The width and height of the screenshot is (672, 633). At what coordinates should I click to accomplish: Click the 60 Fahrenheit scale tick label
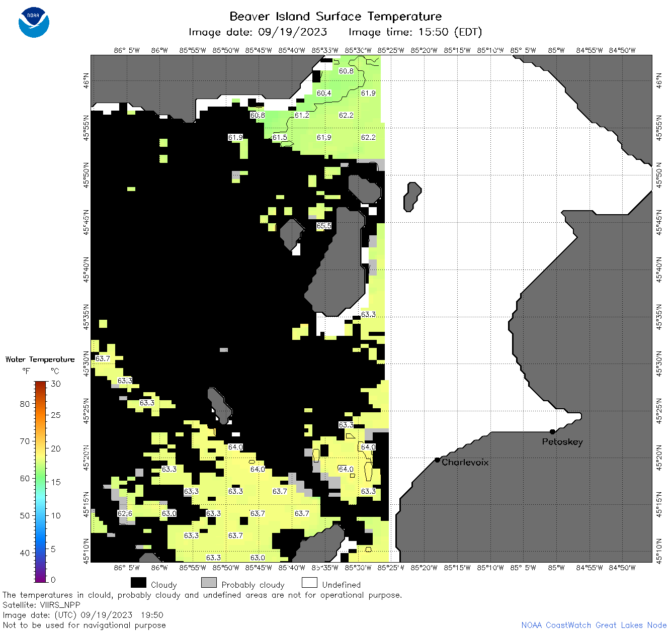click(x=25, y=478)
